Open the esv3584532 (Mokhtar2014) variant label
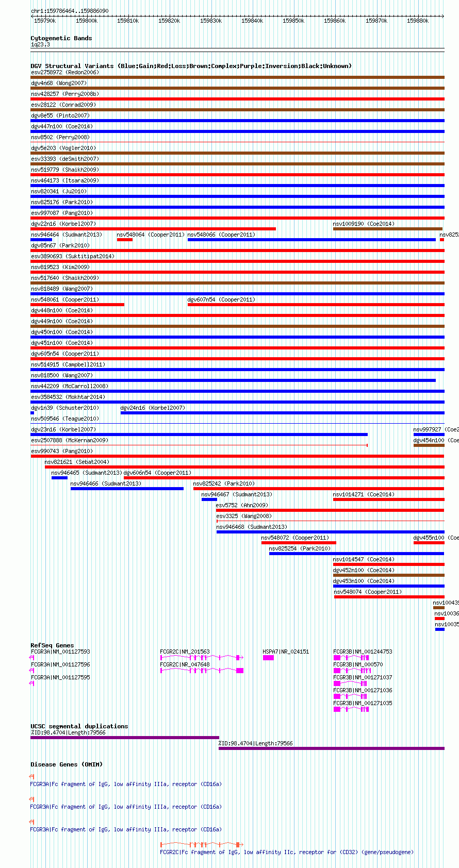Viewport: 459px width, 868px height. (68, 397)
